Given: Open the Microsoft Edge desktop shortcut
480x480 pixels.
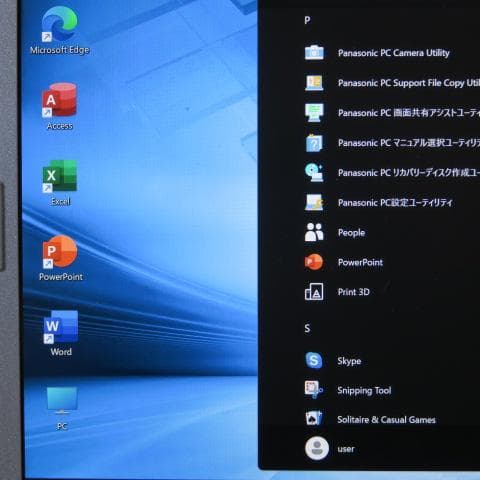Looking at the screenshot, I should [60, 30].
